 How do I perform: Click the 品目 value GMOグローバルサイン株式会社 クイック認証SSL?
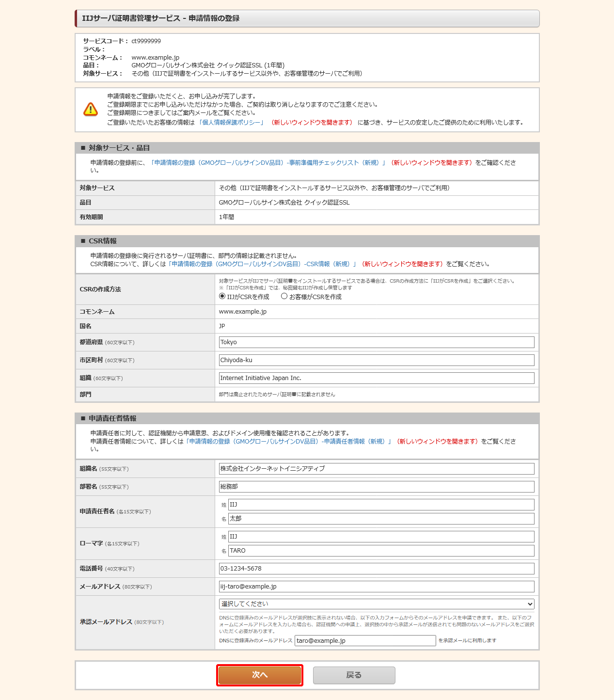[284, 203]
